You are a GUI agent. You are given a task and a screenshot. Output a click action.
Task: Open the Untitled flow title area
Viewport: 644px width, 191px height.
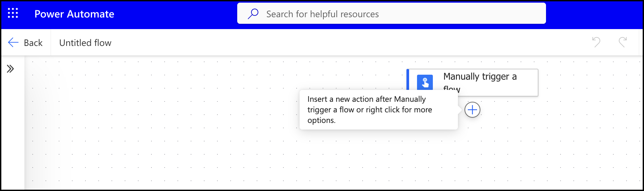pyautogui.click(x=85, y=42)
